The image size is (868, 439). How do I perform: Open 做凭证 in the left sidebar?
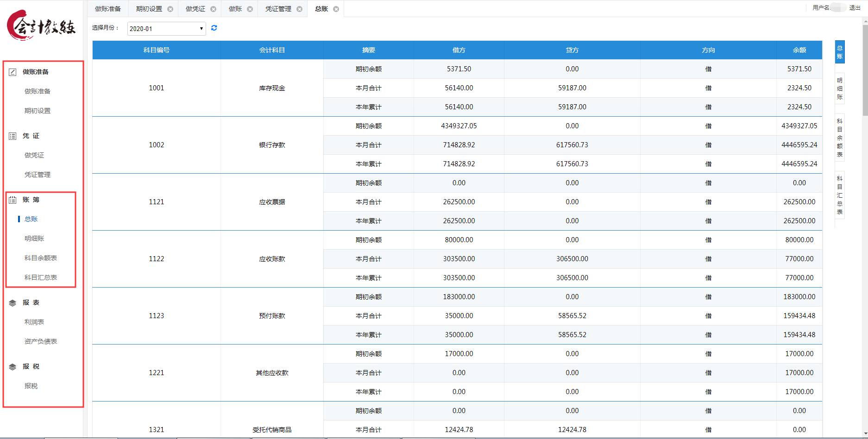point(34,156)
